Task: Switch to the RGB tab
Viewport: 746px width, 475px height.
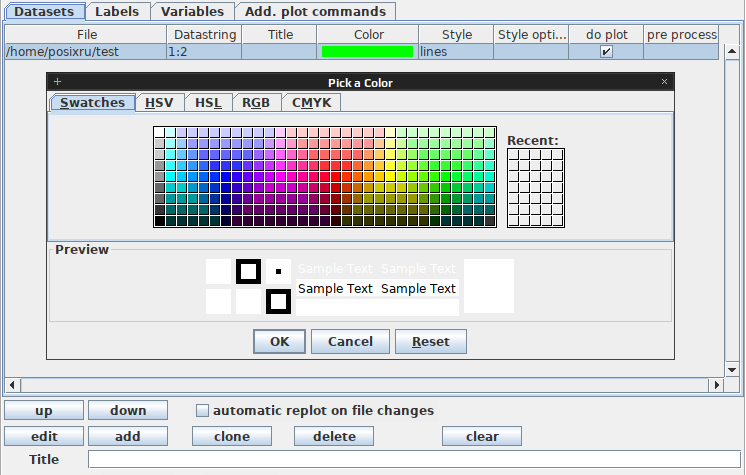Action: pyautogui.click(x=256, y=103)
